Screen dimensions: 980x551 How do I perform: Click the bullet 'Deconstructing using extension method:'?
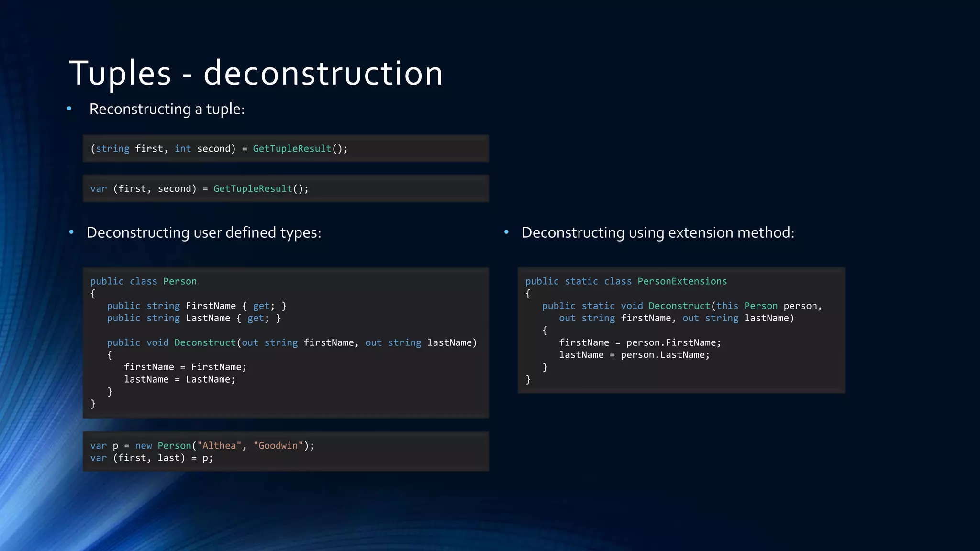coord(658,233)
